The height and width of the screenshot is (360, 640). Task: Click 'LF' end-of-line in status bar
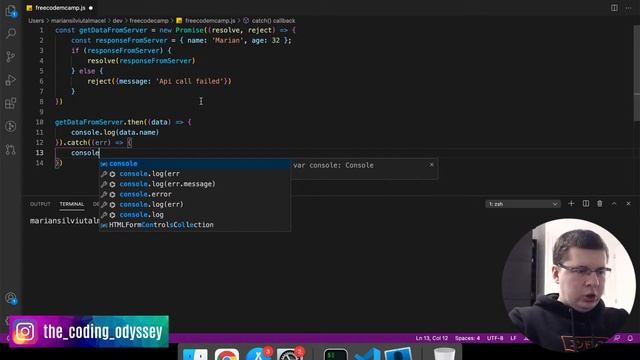pos(513,338)
